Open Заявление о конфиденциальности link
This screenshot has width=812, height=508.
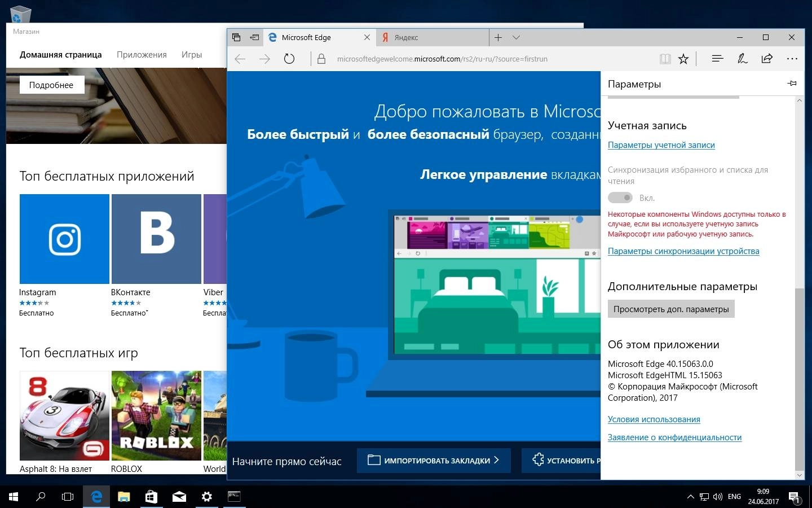(x=674, y=437)
